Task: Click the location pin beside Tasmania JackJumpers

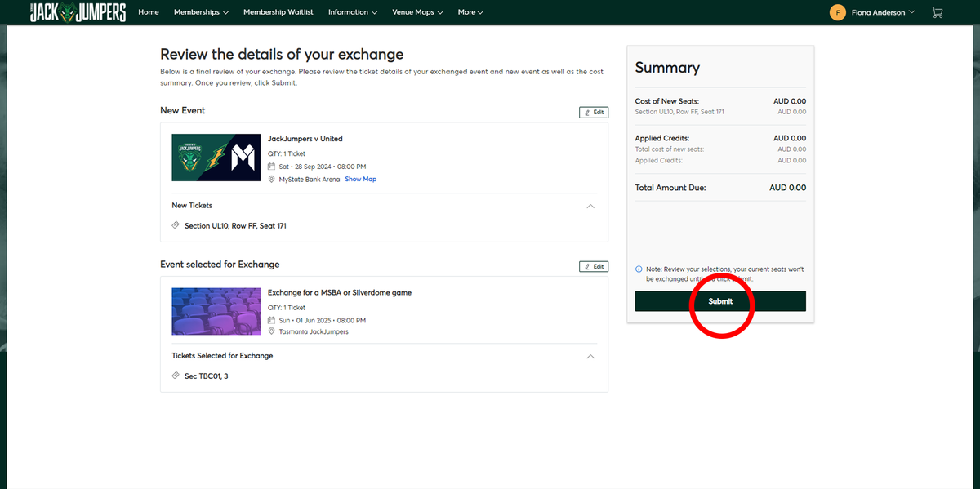Action: 272,331
